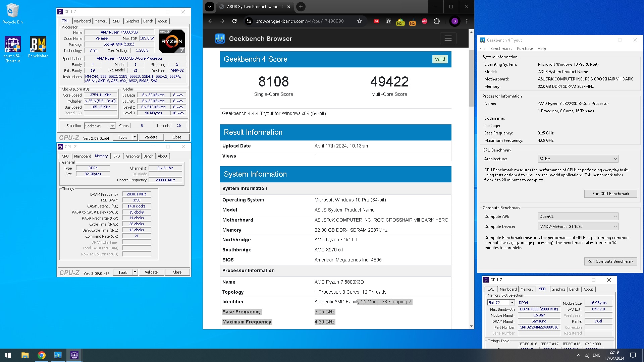Image resolution: width=644 pixels, height=362 pixels.
Task: Open the taskbar clock and date
Action: click(614, 355)
